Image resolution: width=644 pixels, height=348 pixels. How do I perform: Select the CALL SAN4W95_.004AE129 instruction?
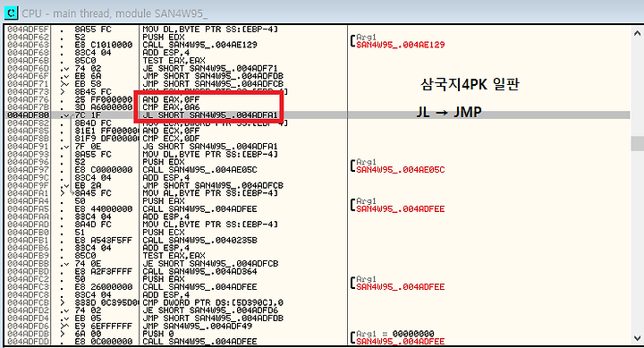point(199,45)
